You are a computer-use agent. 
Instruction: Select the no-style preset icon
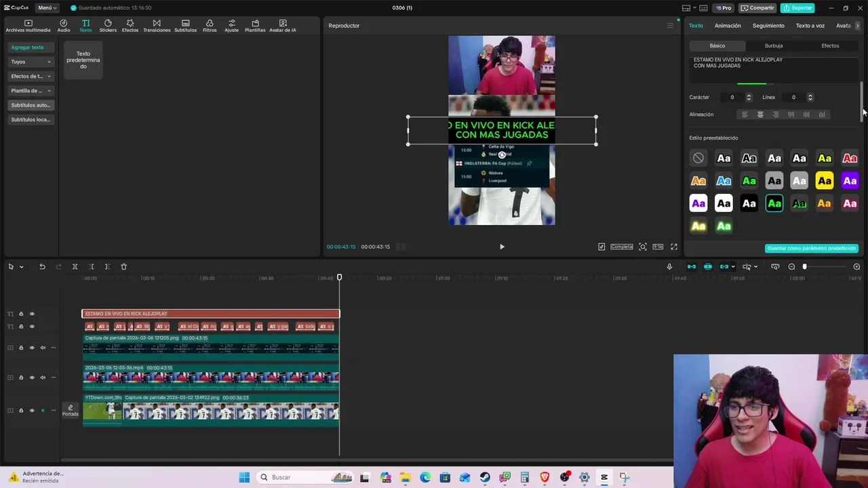698,158
